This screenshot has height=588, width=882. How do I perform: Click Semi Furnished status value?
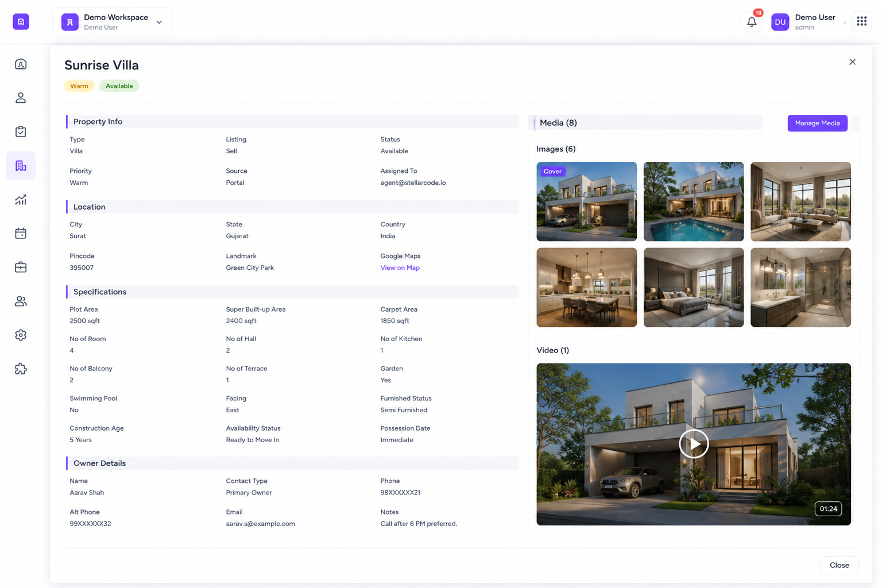[404, 410]
